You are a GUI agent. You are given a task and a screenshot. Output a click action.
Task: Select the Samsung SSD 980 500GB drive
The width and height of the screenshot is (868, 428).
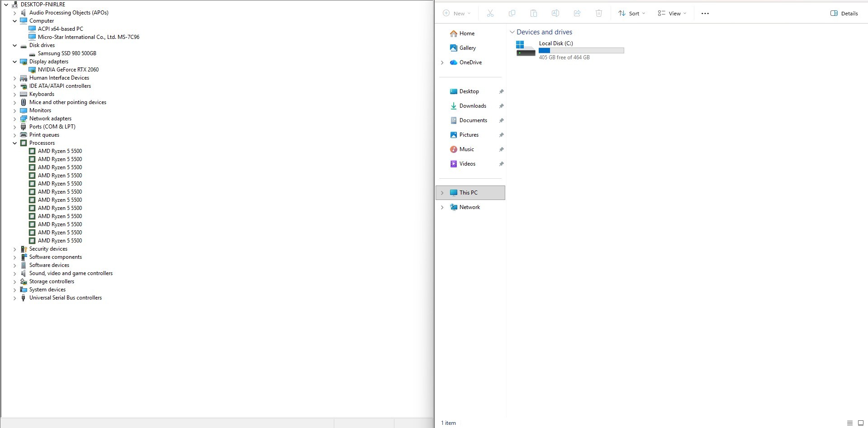tap(67, 53)
